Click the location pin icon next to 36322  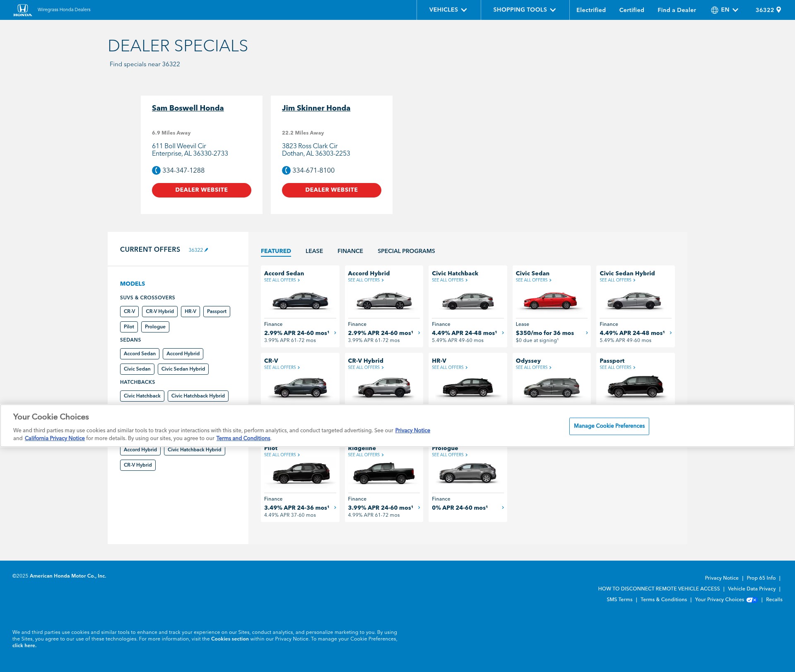[779, 10]
